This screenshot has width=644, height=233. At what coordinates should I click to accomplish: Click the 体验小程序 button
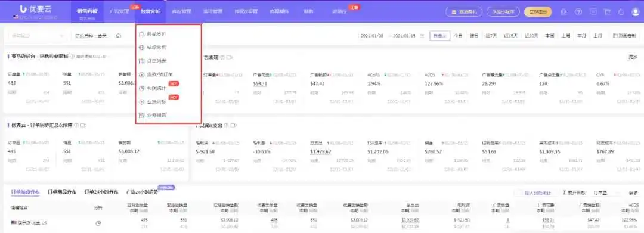coord(503,11)
